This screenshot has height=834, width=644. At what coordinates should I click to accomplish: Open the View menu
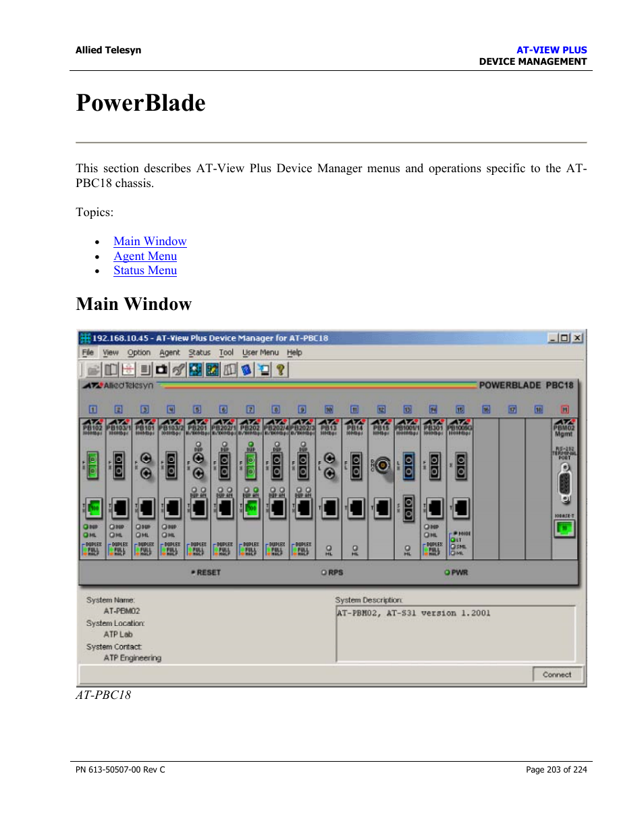(111, 353)
